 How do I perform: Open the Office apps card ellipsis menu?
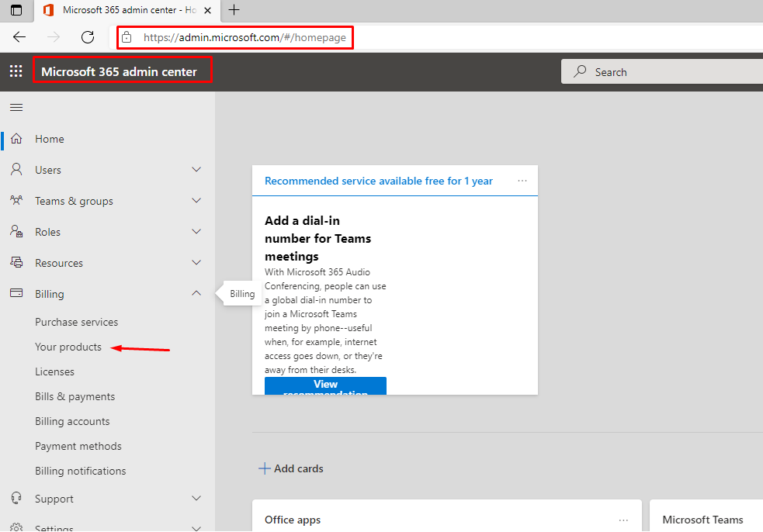pyautogui.click(x=623, y=520)
